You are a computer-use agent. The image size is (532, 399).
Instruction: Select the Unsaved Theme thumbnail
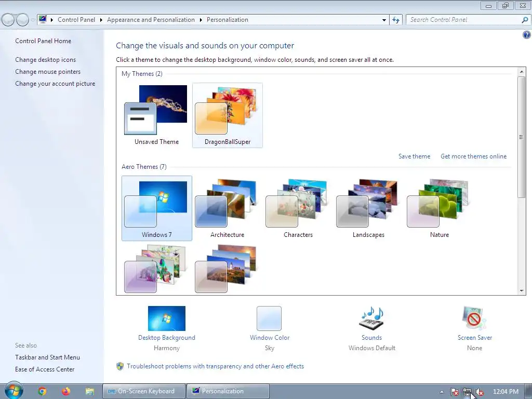click(x=156, y=115)
